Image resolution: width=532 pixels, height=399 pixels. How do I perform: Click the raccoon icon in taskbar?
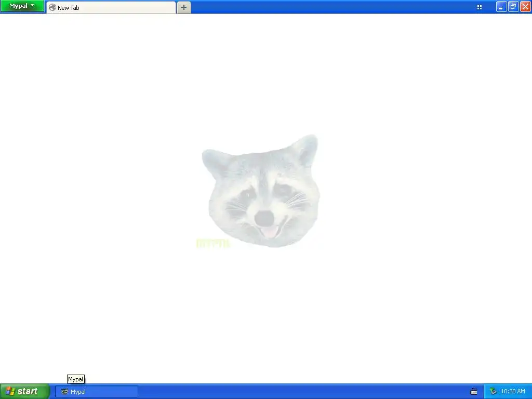click(64, 392)
